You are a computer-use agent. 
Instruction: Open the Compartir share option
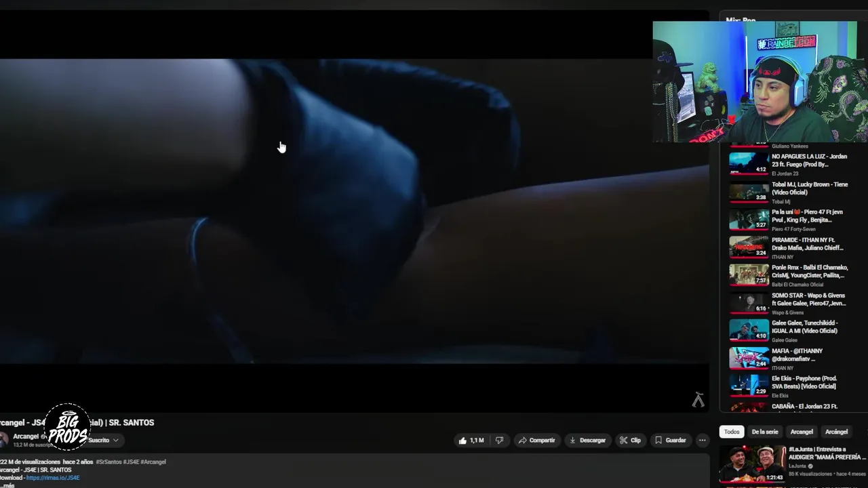(536, 441)
